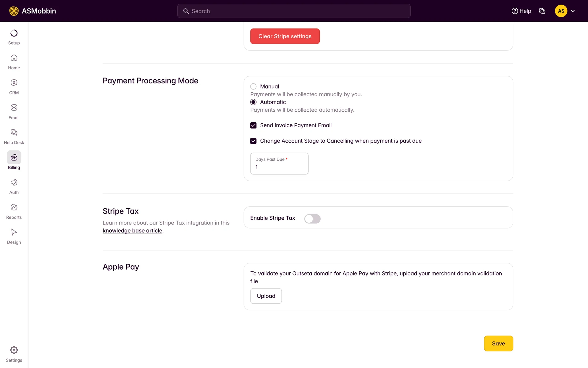
Task: Open the Setup sidebar icon
Action: pos(14,33)
